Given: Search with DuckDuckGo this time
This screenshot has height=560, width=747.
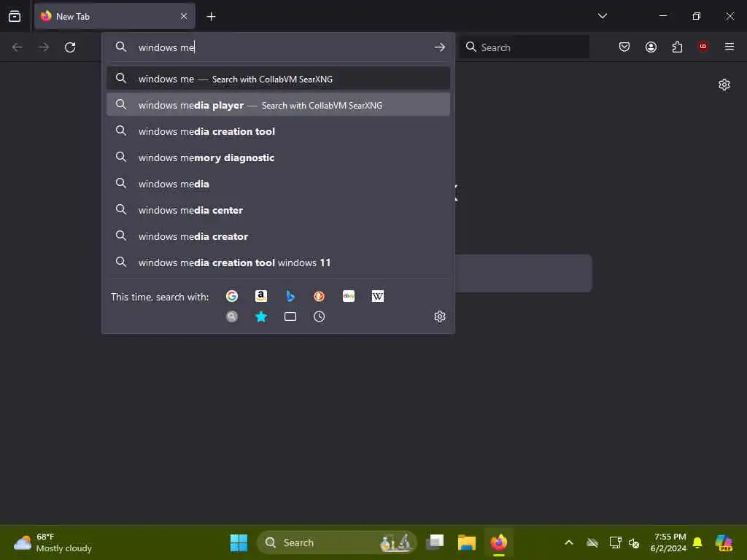Looking at the screenshot, I should click(320, 296).
